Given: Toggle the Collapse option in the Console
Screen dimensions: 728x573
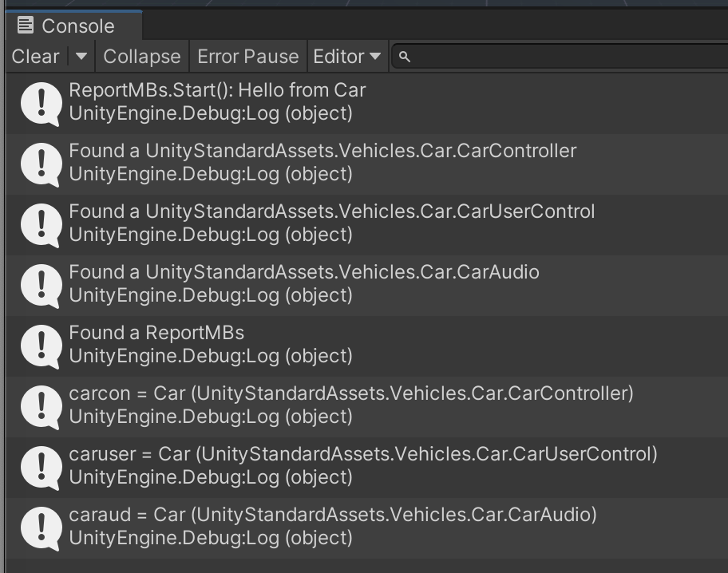Looking at the screenshot, I should click(x=142, y=57).
